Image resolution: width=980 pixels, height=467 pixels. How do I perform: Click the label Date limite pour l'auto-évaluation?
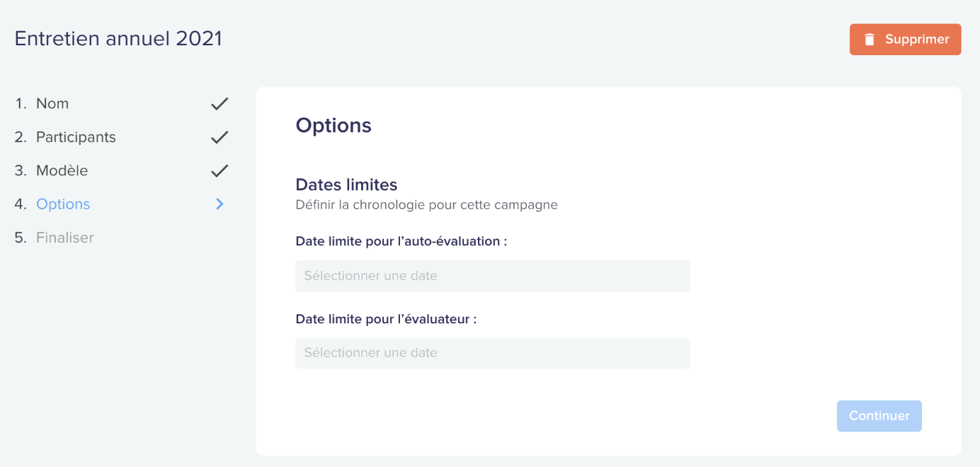(401, 241)
